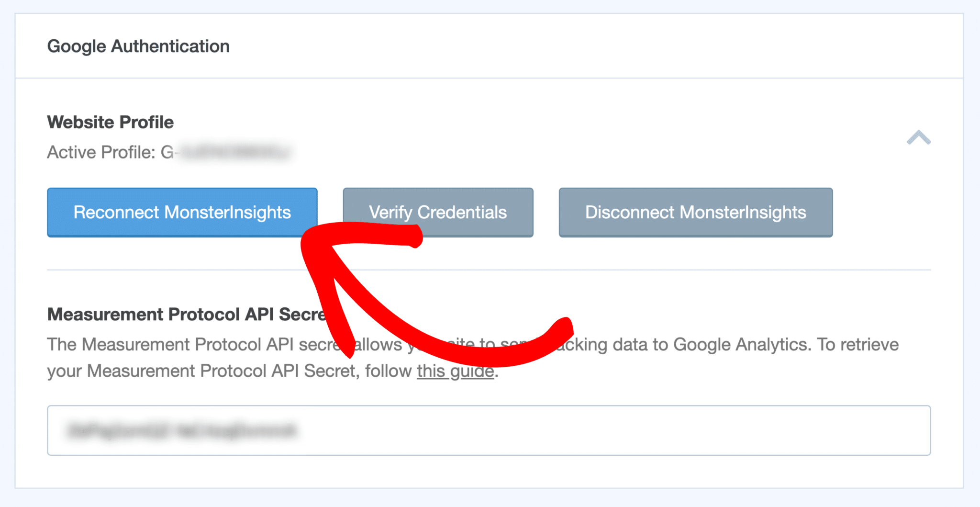Follow the guide link for the API Secret
980x507 pixels.
click(x=454, y=371)
